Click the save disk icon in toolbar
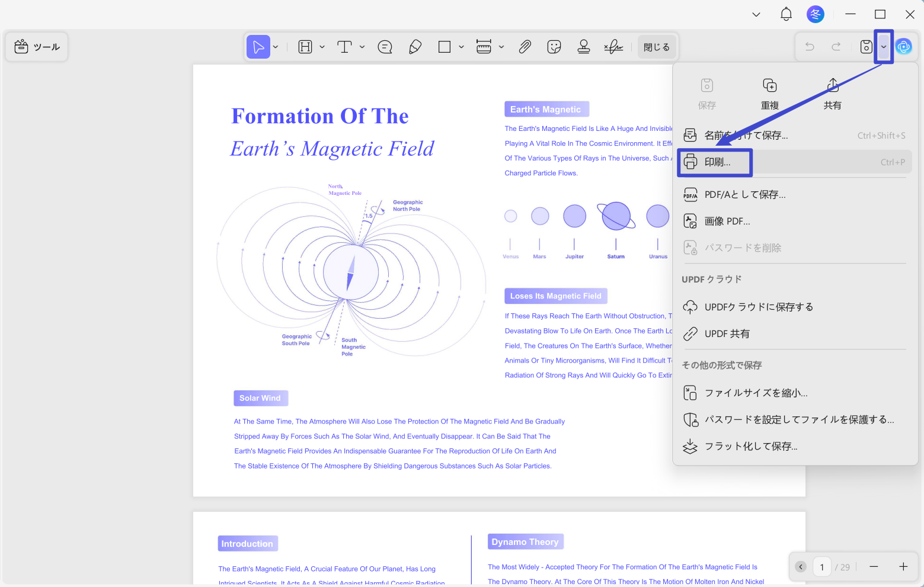The width and height of the screenshot is (924, 587). (x=867, y=47)
